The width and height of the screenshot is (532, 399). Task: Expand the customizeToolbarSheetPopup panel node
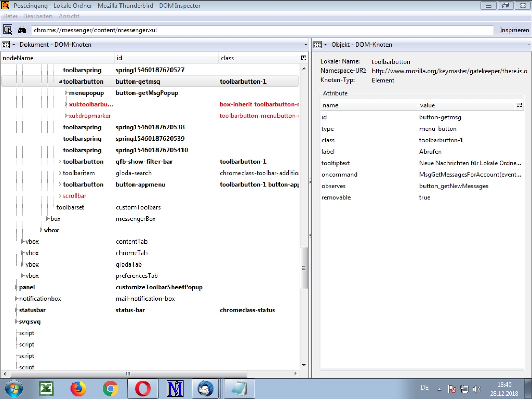click(16, 287)
